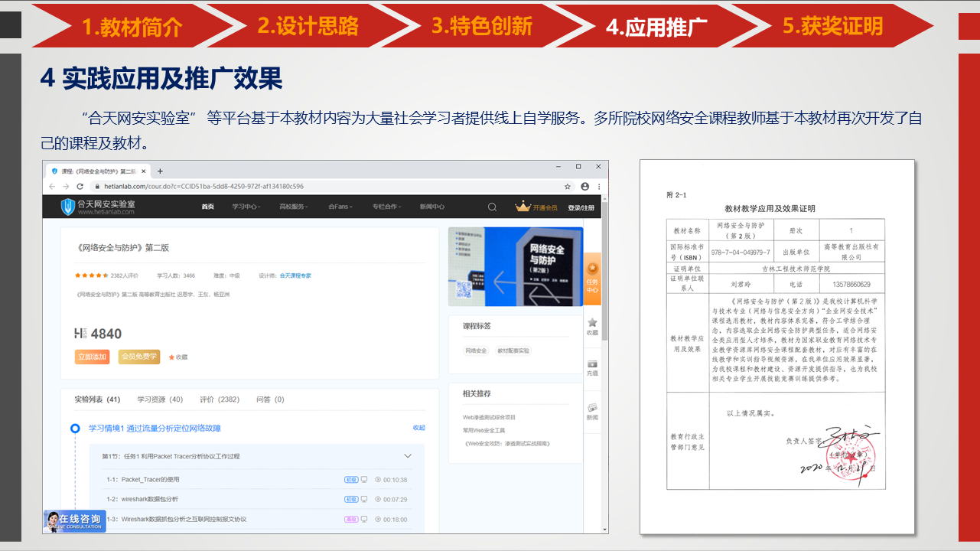Click the 合天课程专家 designer link
This screenshot has width=980, height=551.
[x=295, y=275]
